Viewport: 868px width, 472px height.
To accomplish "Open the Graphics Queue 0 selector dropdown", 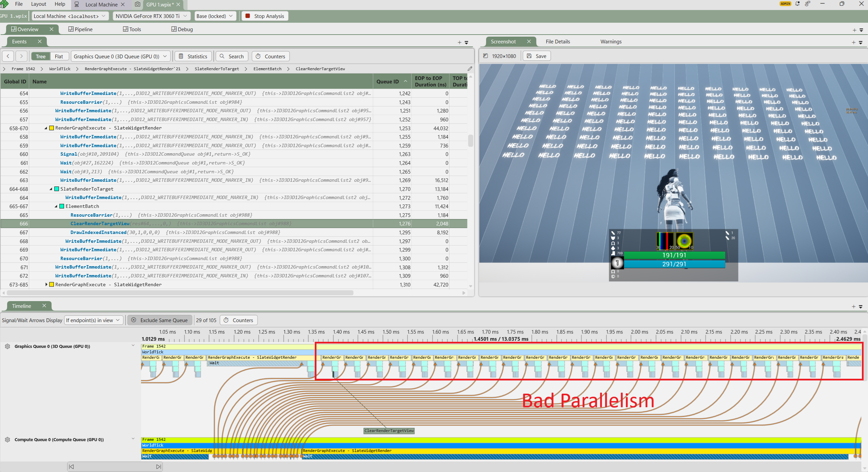I will (x=120, y=56).
